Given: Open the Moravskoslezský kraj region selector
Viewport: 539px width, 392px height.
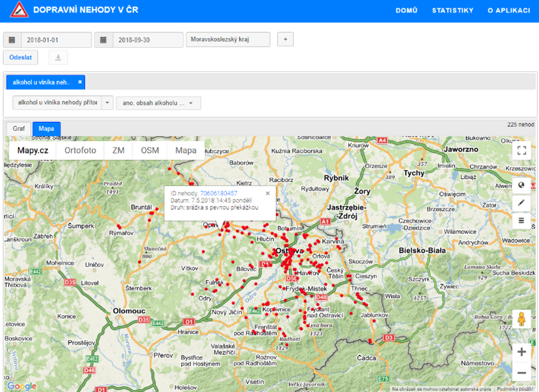Looking at the screenshot, I should (228, 40).
